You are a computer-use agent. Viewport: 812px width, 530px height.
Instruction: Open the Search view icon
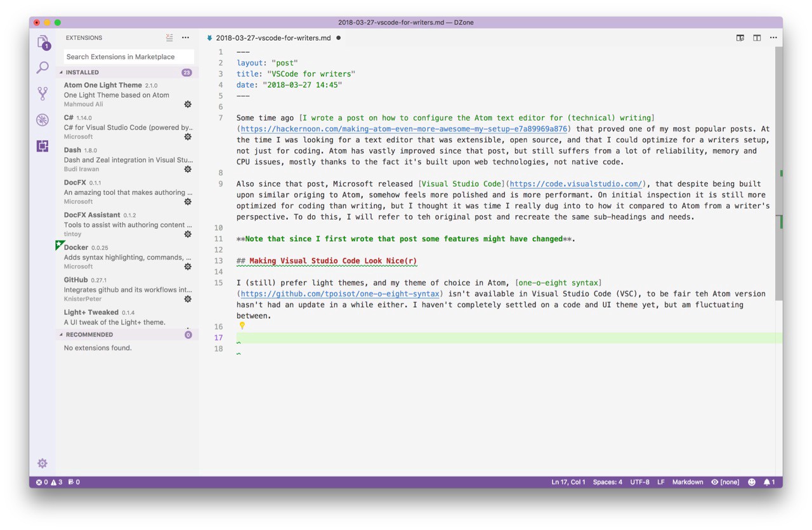43,67
